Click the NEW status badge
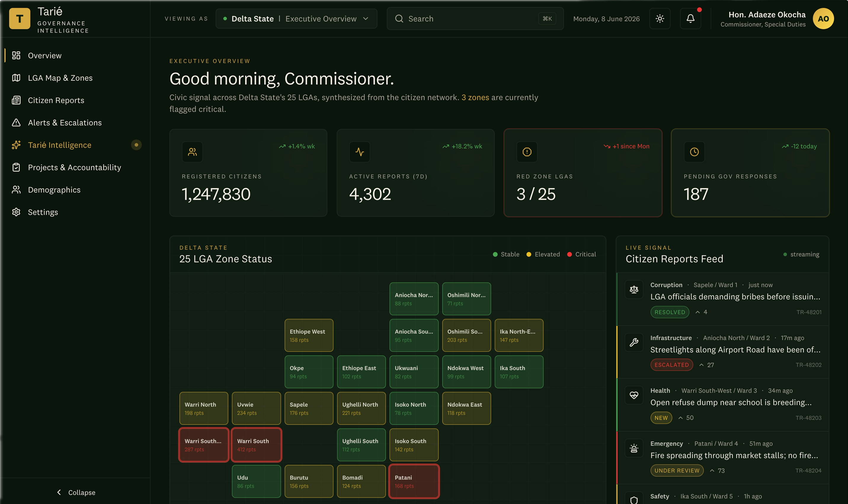The height and width of the screenshot is (504, 848). (x=661, y=418)
